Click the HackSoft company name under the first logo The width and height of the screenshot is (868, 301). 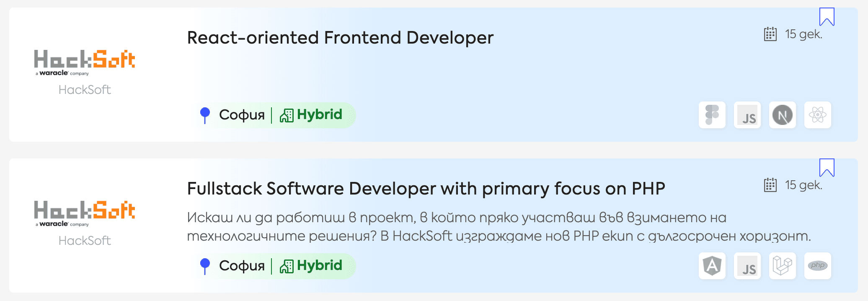(85, 90)
